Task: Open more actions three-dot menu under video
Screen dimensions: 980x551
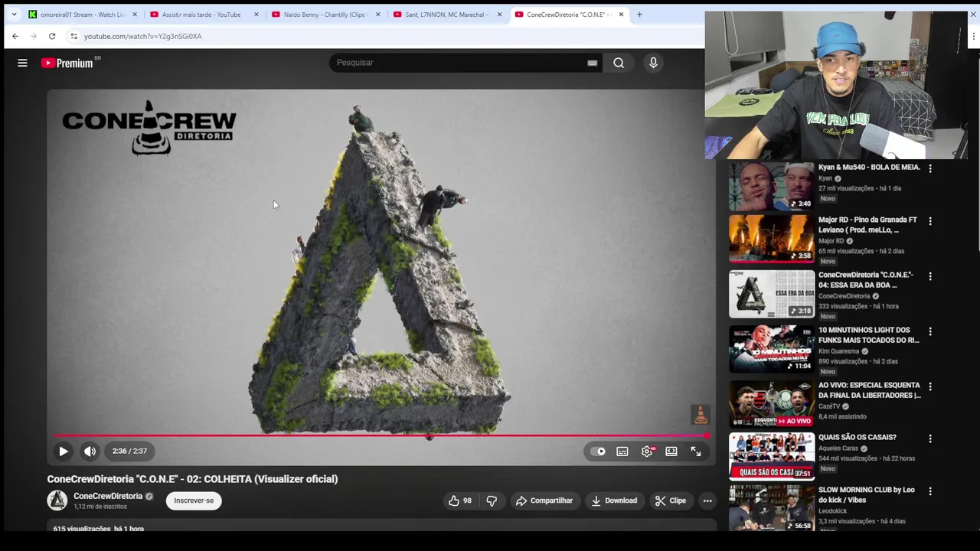Action: (x=707, y=500)
